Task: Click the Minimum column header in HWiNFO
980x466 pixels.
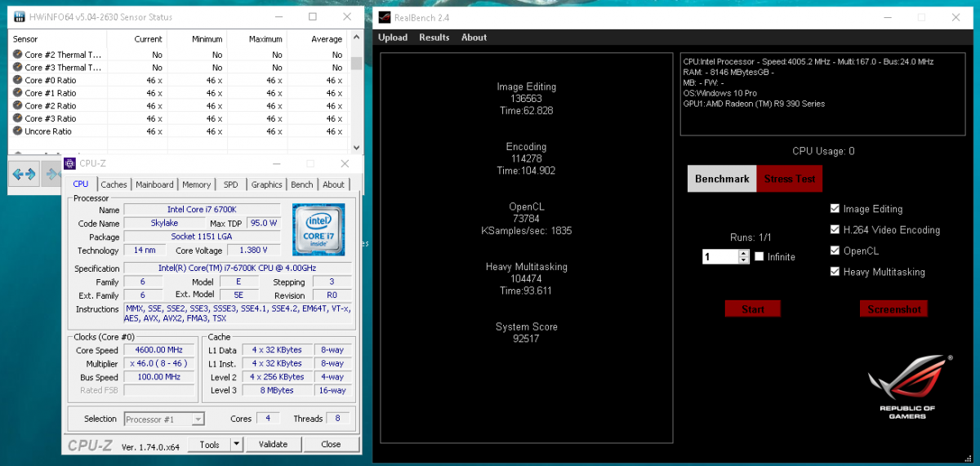Action: pyautogui.click(x=196, y=38)
